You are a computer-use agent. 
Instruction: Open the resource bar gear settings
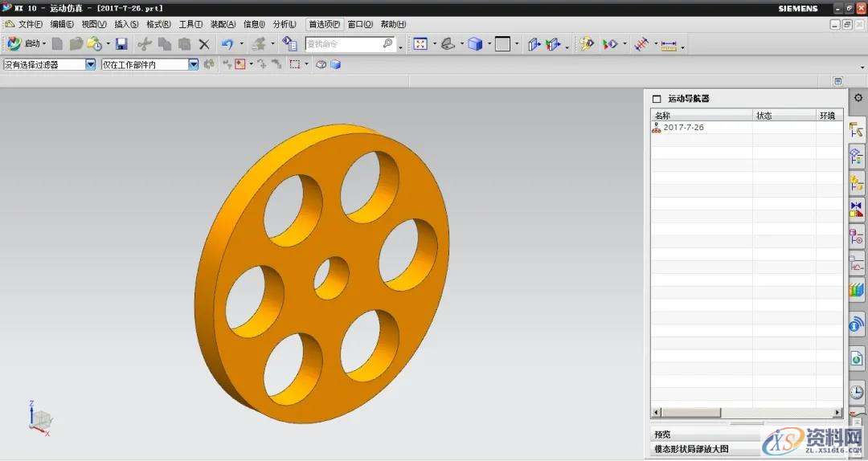858,98
